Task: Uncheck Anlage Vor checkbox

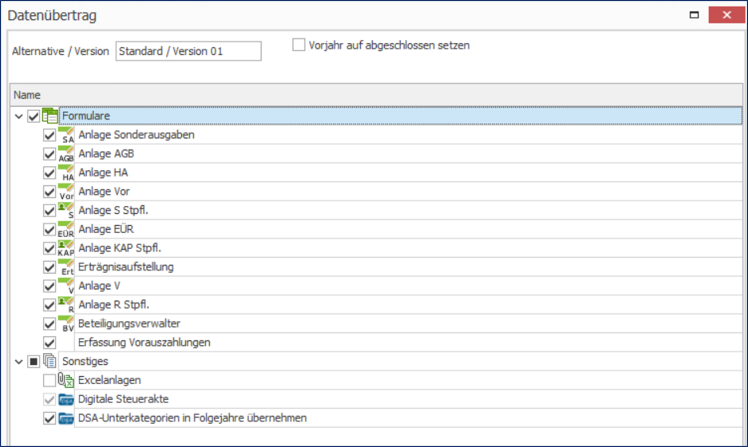Action: (49, 192)
